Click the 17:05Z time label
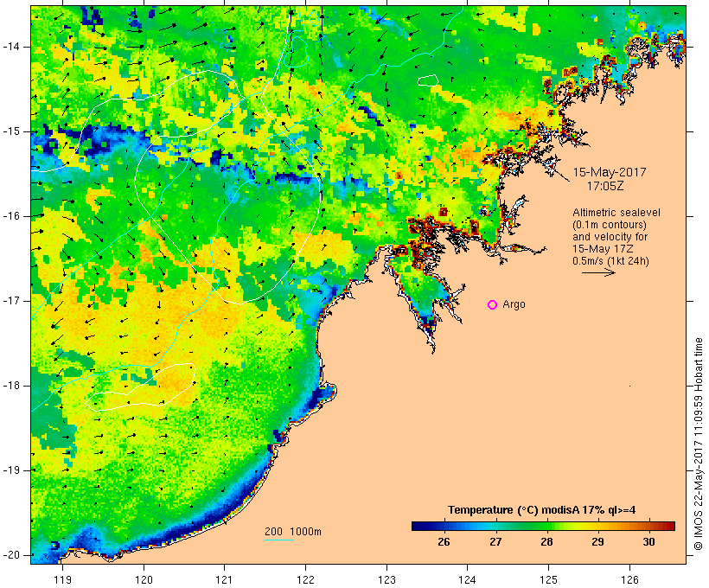Screen dimensions: 709x588 (605, 186)
